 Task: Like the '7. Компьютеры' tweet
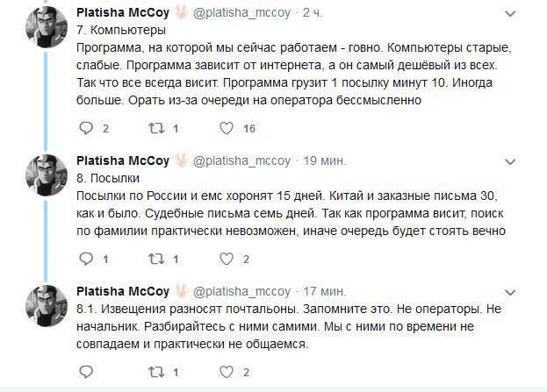tap(227, 128)
